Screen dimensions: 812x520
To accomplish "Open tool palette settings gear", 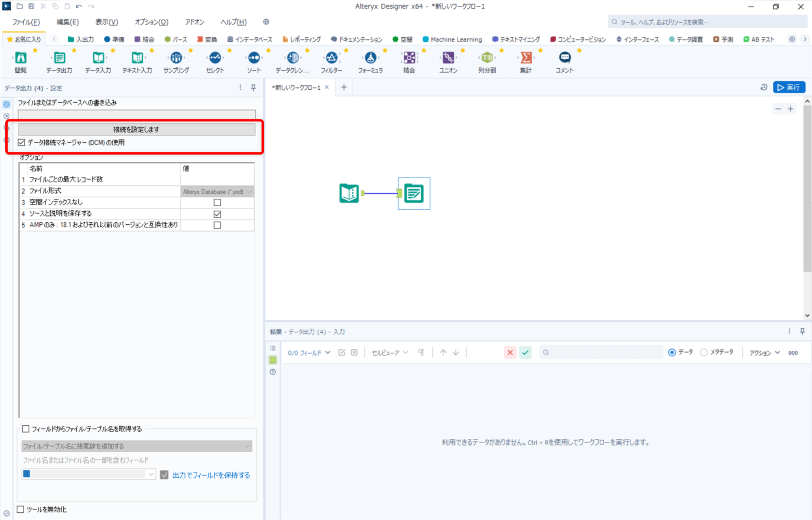I will [792, 39].
